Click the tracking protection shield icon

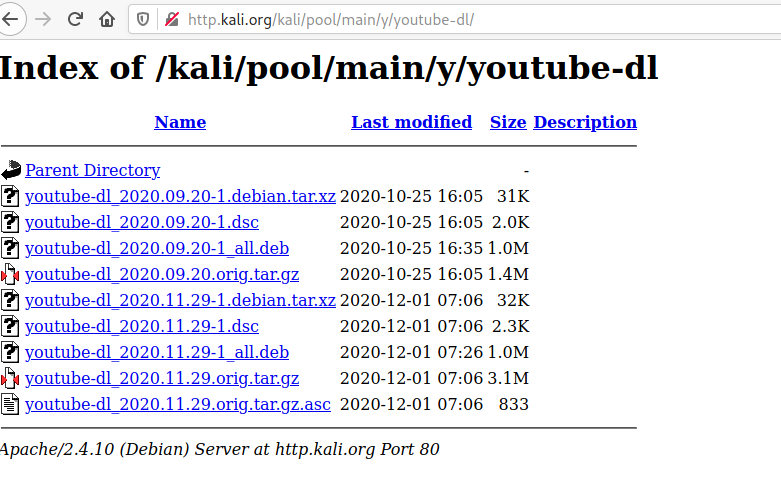[143, 19]
